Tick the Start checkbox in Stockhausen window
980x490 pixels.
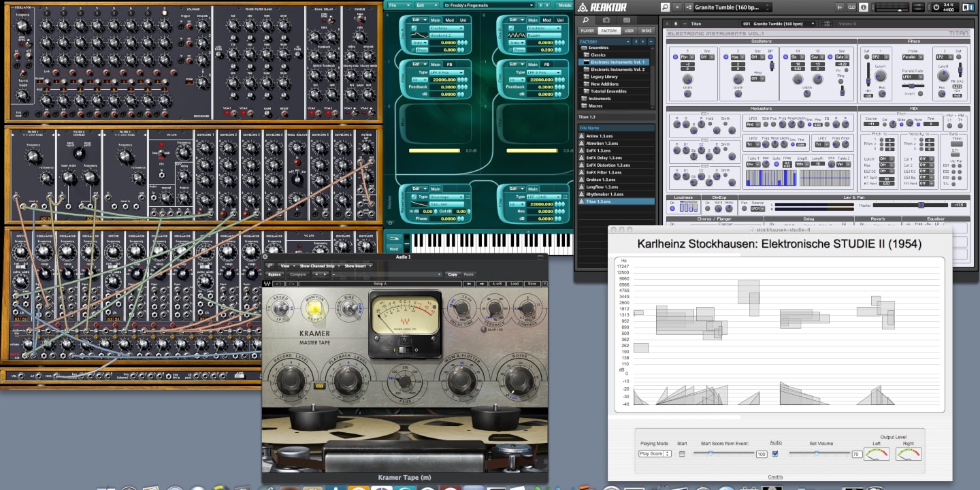[x=682, y=454]
